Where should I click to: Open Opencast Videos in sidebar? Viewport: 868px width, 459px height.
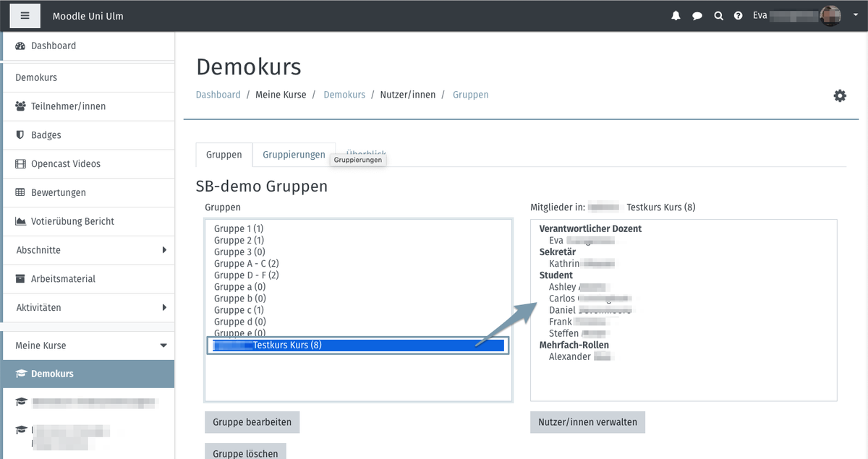pos(66,164)
